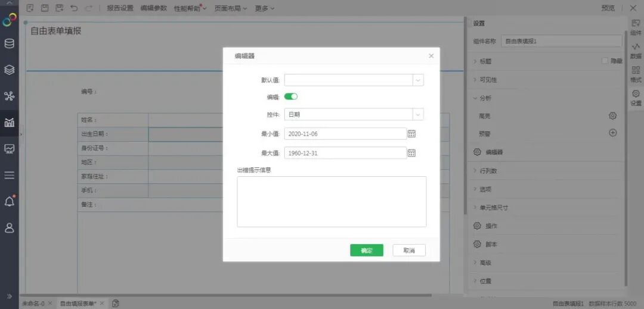
Task: Click the save toolbar icon
Action: coord(45,8)
